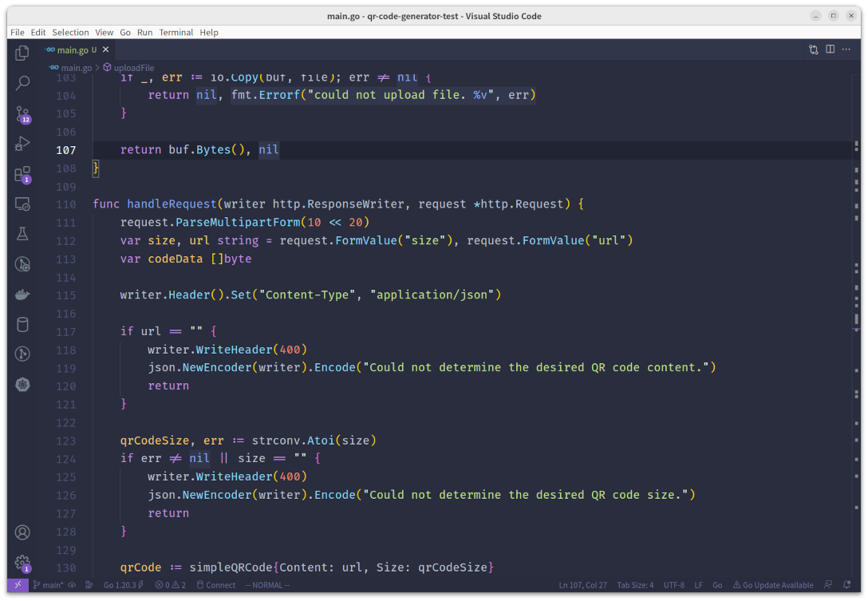Viewport: 868px width, 601px height.
Task: Switch branch via main* in status bar
Action: pyautogui.click(x=48, y=585)
